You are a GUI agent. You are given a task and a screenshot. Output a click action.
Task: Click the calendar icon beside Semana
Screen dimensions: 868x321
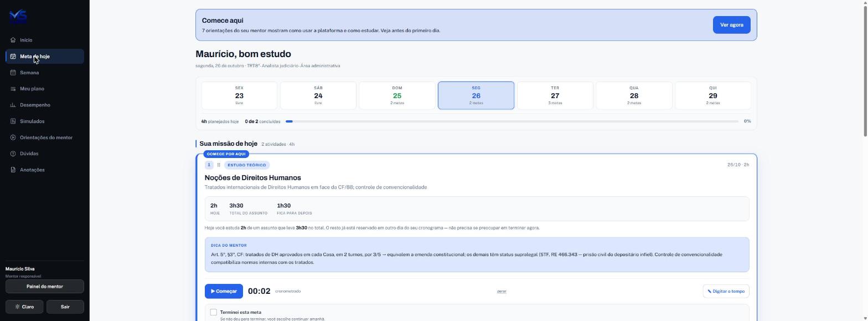[x=13, y=73]
